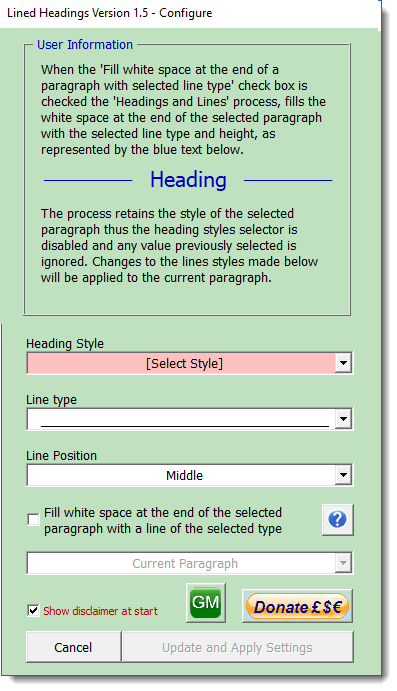Click the blue Heading preview text

tap(188, 180)
